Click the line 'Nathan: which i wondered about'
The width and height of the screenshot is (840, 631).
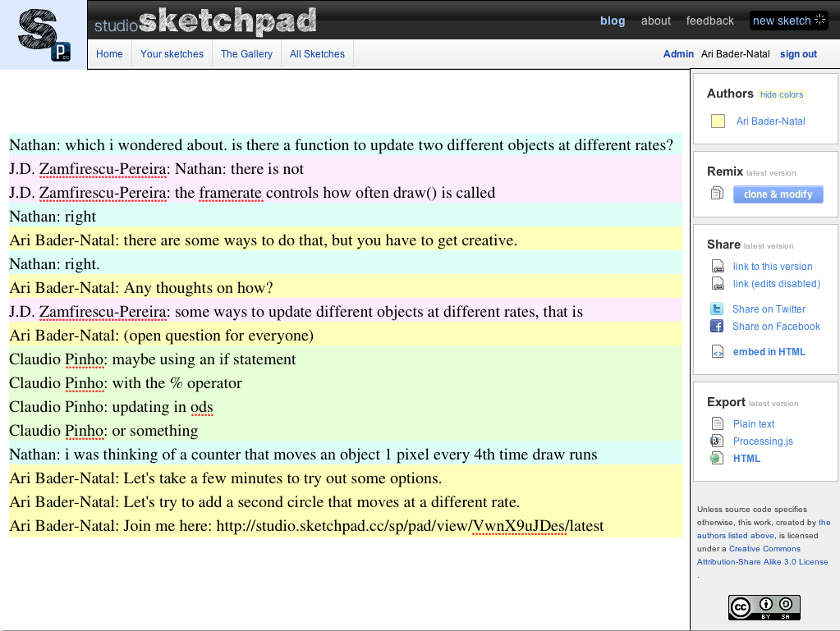point(346,145)
